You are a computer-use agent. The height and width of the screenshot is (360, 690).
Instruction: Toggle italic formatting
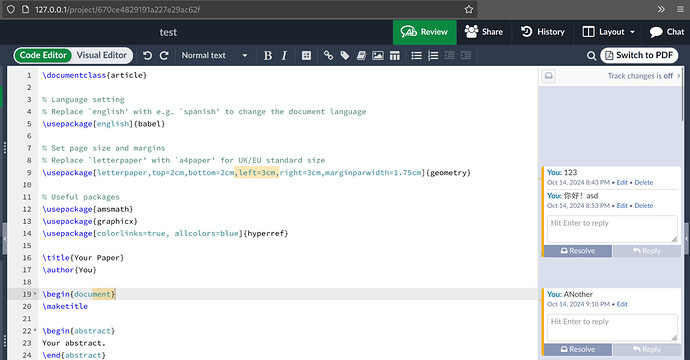coord(284,55)
